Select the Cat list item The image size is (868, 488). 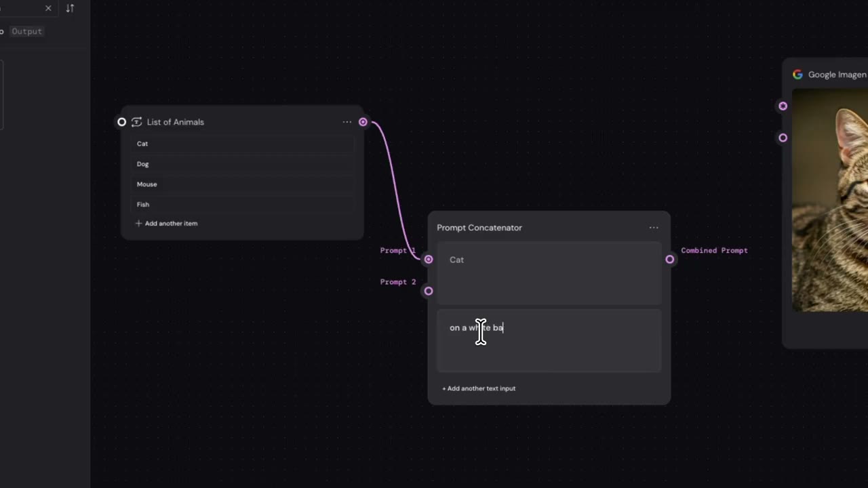pyautogui.click(x=243, y=144)
